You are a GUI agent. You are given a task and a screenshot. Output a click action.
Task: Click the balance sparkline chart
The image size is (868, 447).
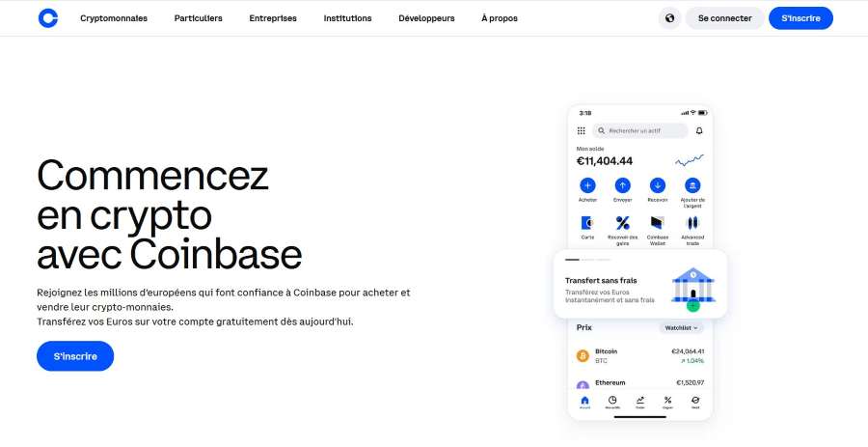(x=690, y=160)
